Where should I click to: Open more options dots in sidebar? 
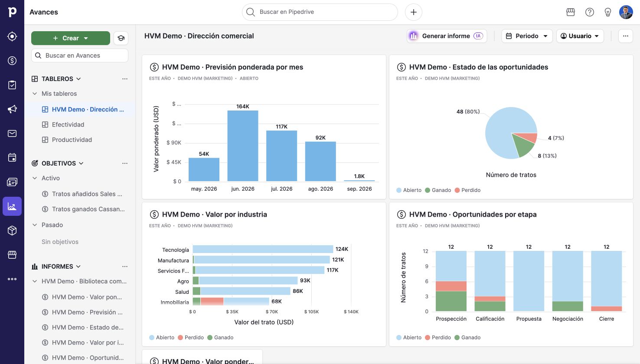click(12, 279)
